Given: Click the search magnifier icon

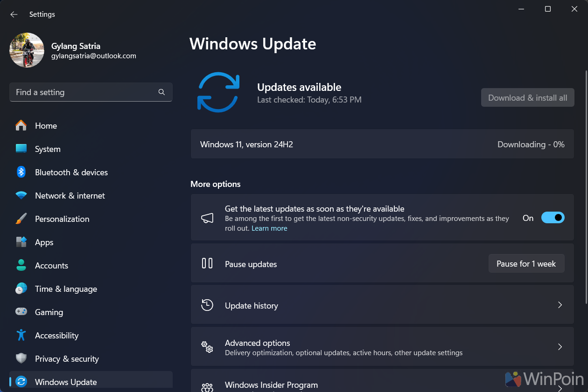Looking at the screenshot, I should coord(161,92).
